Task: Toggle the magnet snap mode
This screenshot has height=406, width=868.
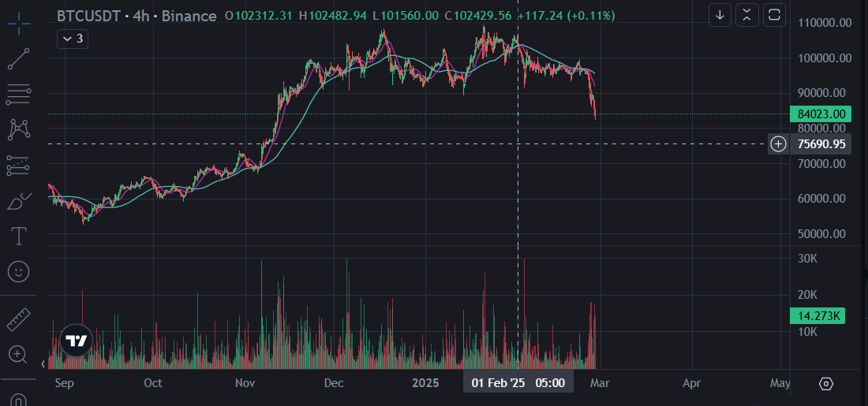Action: (18, 400)
